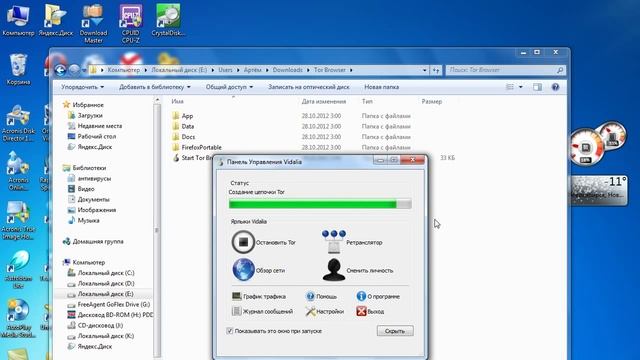Click the Explorer back navigation arrow
This screenshot has height=360, width=640.
click(x=60, y=70)
